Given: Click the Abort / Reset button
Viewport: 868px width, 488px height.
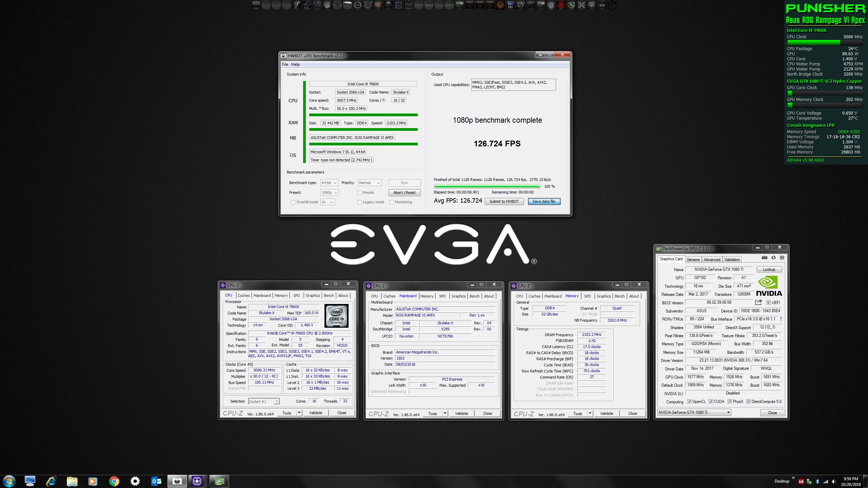Looking at the screenshot, I should [x=405, y=192].
